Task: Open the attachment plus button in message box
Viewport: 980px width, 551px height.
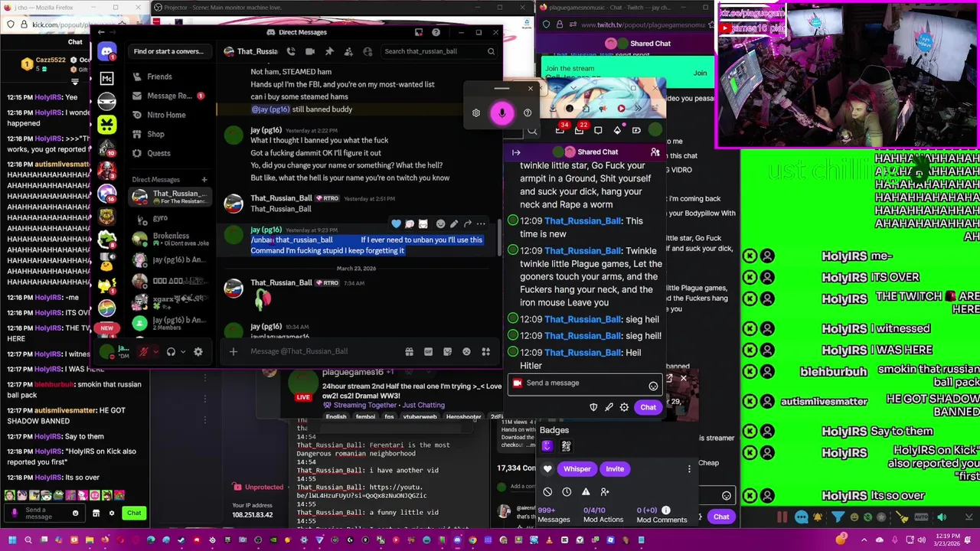Action: click(234, 351)
